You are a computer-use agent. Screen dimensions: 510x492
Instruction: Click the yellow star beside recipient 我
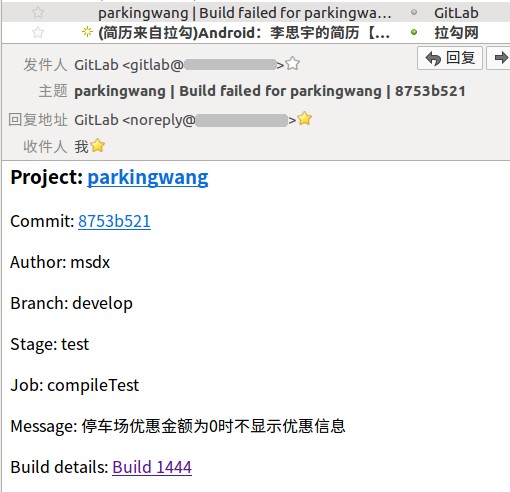(98, 146)
